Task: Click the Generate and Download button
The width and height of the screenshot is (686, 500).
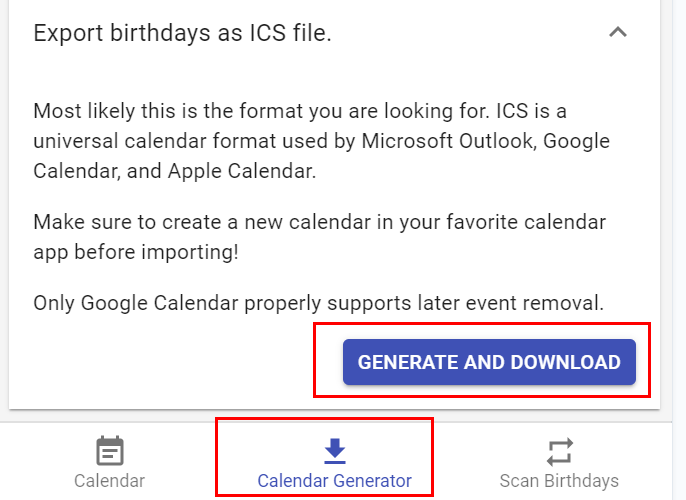Action: (x=489, y=362)
